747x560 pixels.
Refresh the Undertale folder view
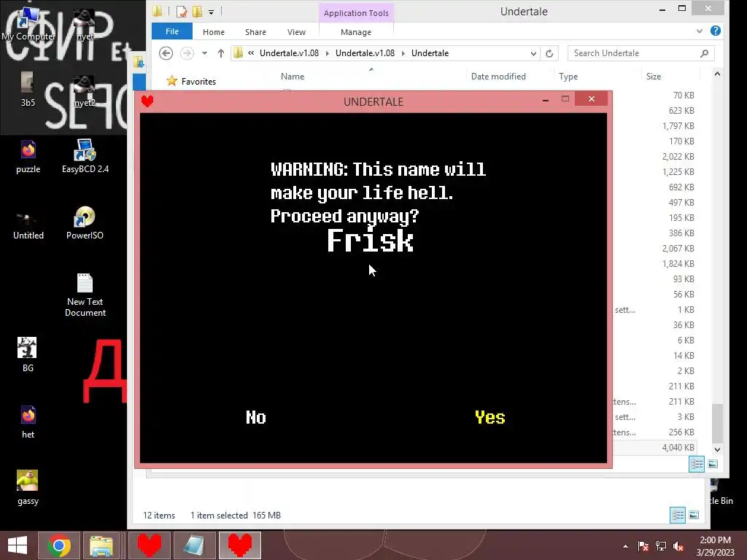549,53
